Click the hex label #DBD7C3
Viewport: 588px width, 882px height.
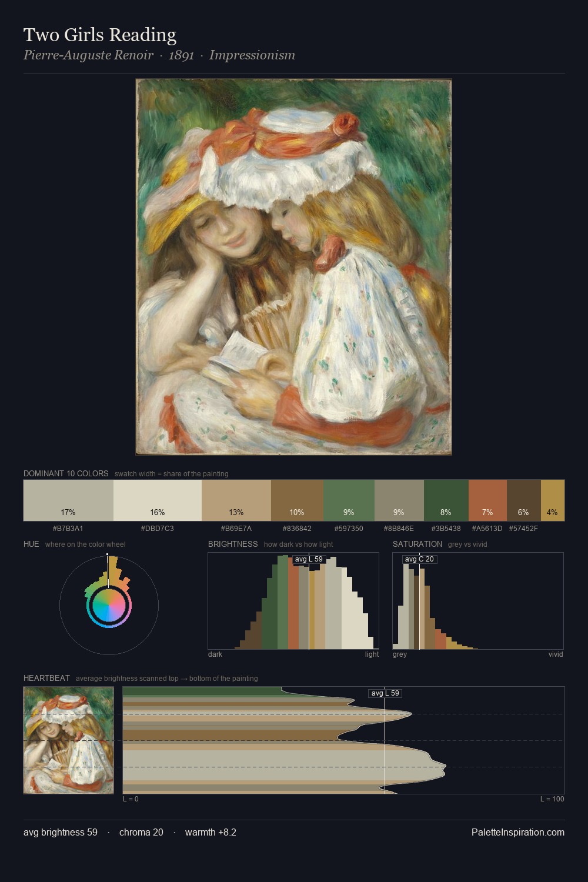click(x=158, y=529)
